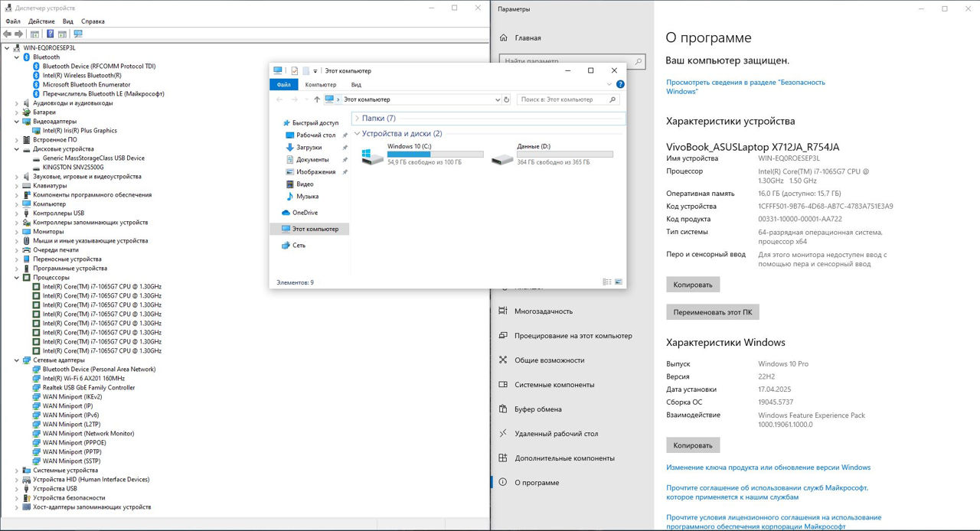The image size is (980, 531).
Task: Open the Безопасность Windows details link
Action: click(746, 86)
